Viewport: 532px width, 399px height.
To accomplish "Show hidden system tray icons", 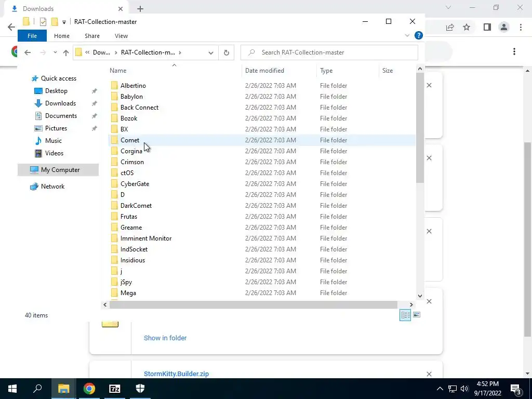I will click(440, 389).
